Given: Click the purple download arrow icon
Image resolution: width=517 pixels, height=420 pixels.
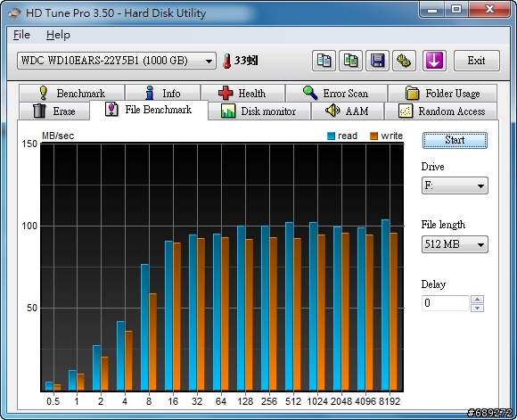Looking at the screenshot, I should point(434,61).
